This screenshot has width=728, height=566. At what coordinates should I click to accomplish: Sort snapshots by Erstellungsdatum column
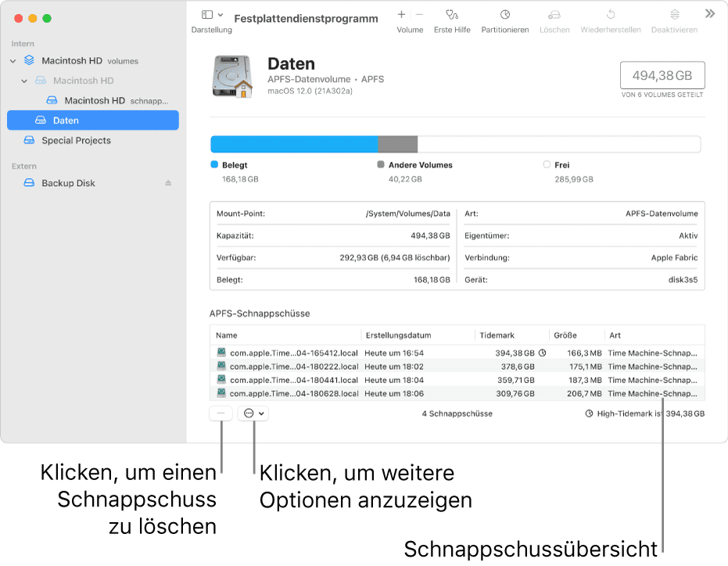397,335
